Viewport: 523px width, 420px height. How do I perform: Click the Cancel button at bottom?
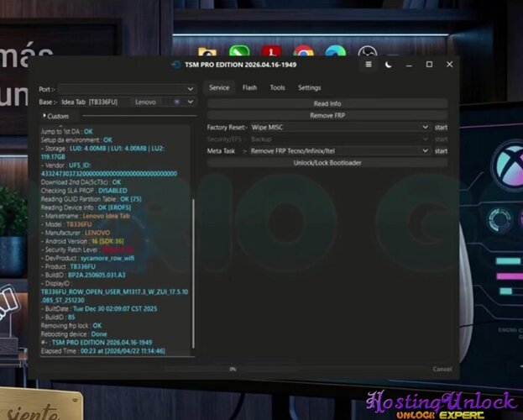coord(442,369)
